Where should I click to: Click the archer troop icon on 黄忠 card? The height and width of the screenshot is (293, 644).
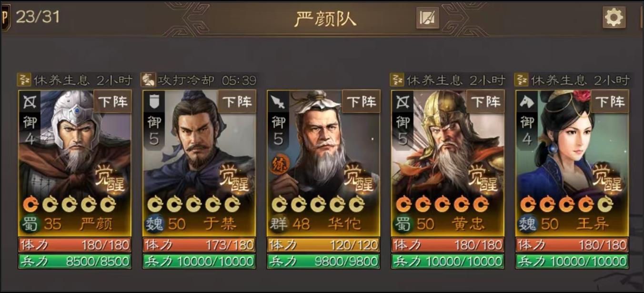(402, 101)
